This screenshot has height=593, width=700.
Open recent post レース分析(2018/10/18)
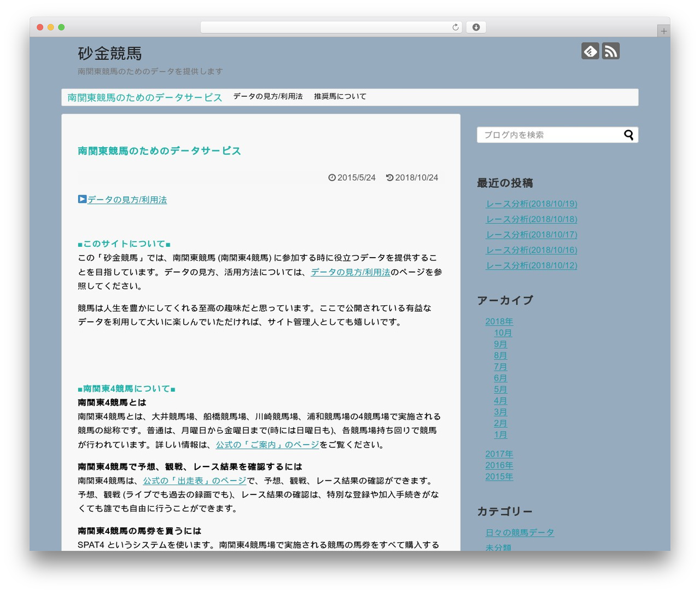tap(532, 219)
